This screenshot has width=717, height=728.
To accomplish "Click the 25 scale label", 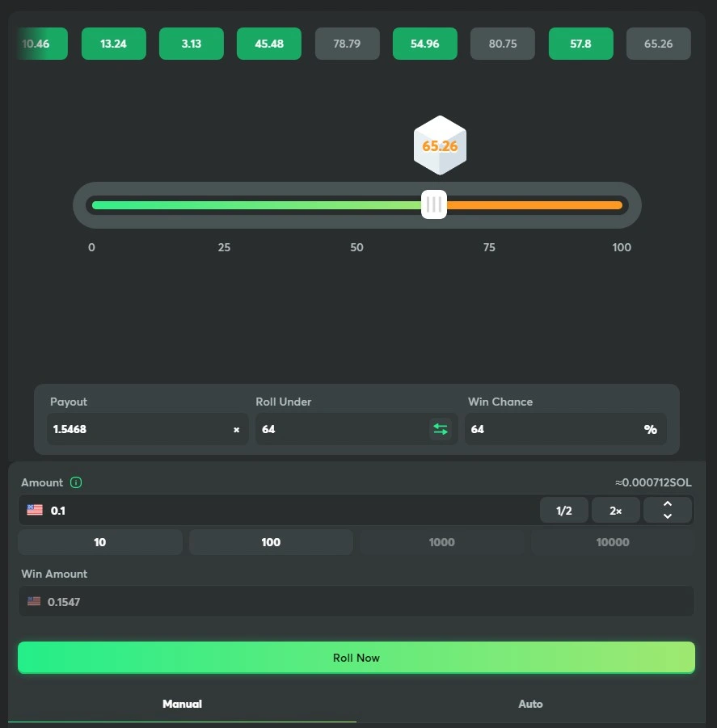I will coord(224,247).
